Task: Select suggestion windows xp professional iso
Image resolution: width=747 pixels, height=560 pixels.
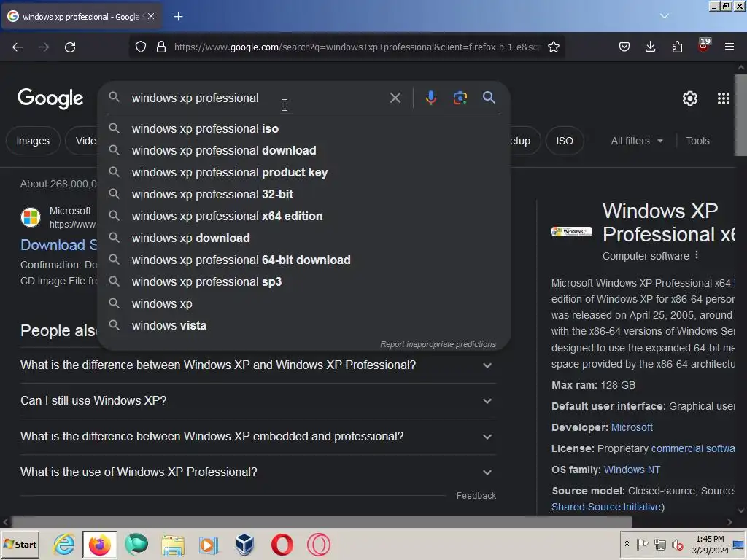Action: tap(303, 128)
